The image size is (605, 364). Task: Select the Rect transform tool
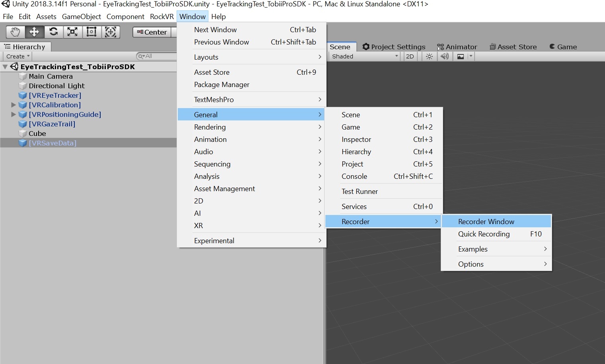tap(91, 32)
